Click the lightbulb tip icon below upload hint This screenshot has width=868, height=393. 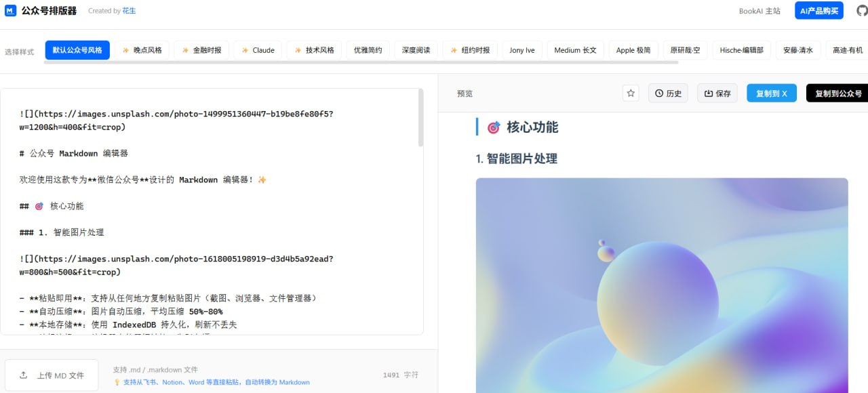(x=117, y=382)
